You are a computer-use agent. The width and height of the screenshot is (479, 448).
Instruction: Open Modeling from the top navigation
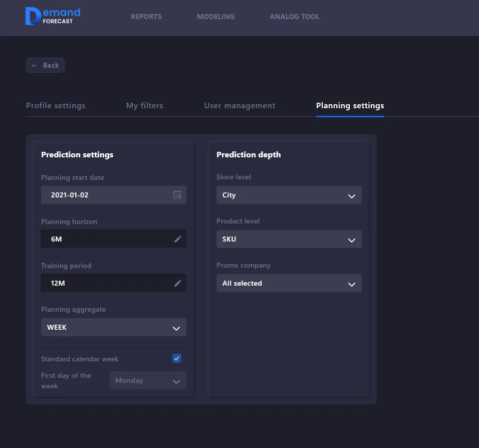coord(215,17)
